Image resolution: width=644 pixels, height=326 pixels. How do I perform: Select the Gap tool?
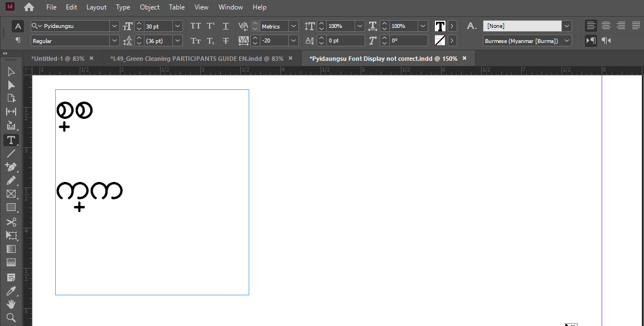click(x=11, y=112)
